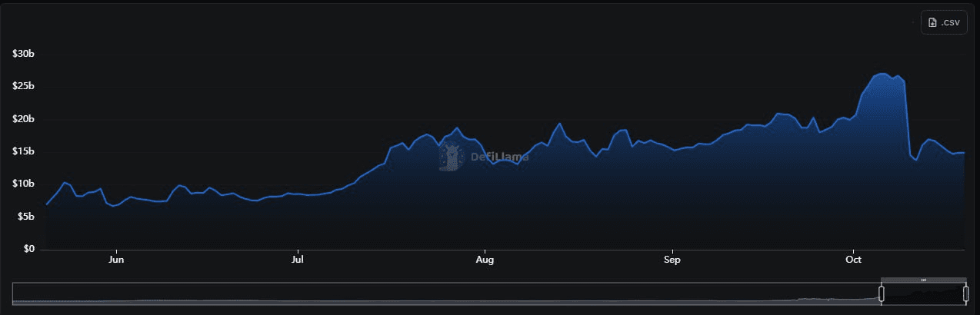Click the $5b y-axis label
Viewport: 980px width, 315px height.
(x=26, y=217)
